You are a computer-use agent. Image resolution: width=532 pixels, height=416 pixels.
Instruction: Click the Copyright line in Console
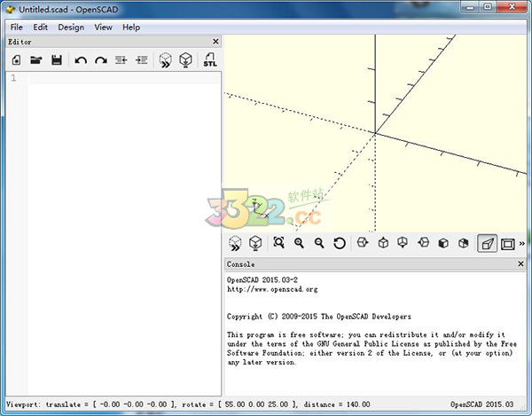point(319,317)
